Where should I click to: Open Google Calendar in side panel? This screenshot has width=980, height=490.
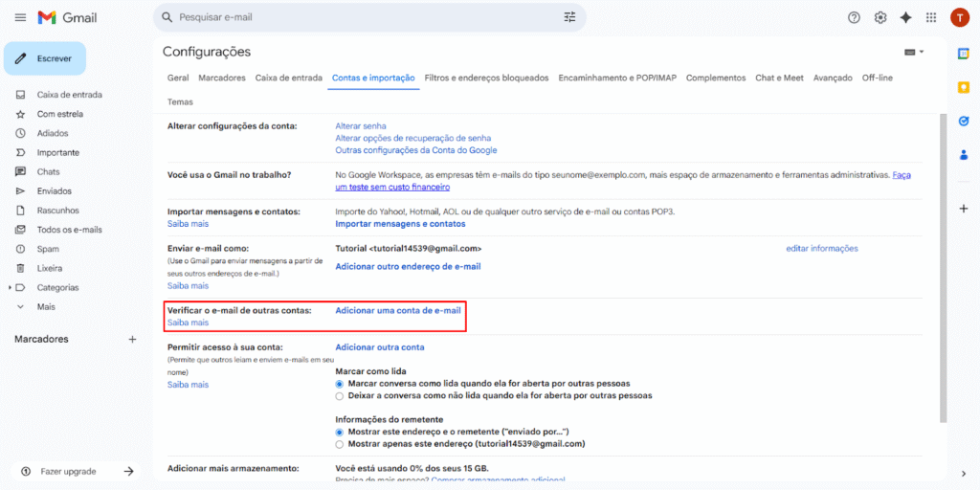pyautogui.click(x=964, y=55)
